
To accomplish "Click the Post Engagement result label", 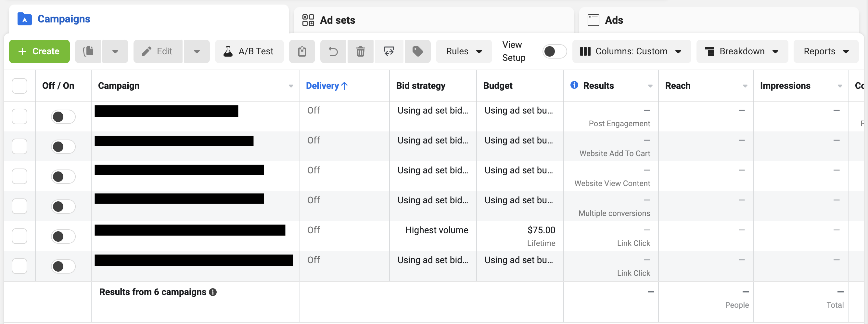I will click(x=619, y=124).
